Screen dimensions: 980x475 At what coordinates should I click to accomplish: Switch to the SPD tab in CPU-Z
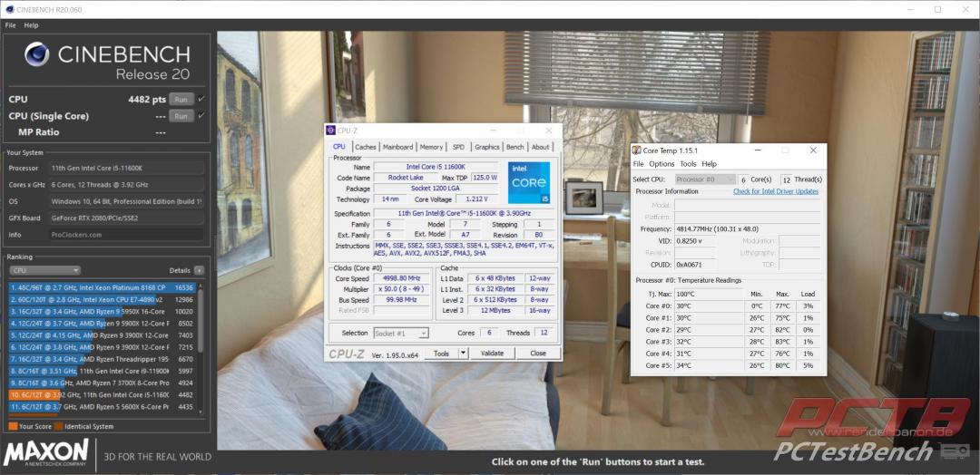tap(458, 147)
